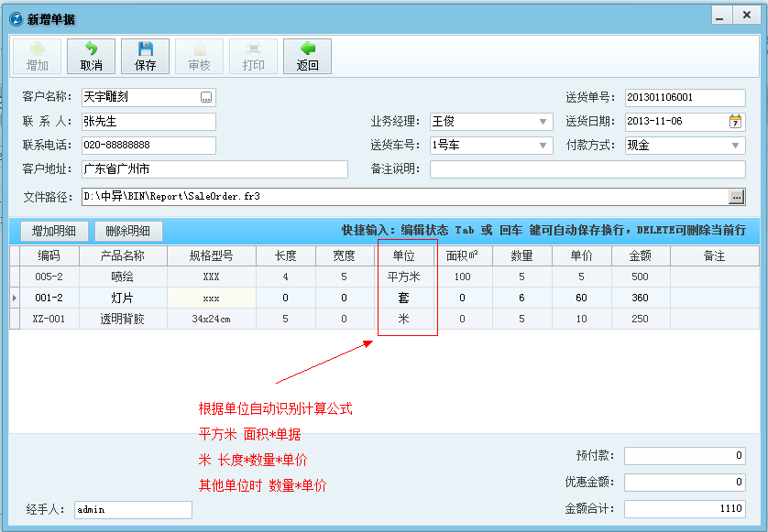Click browse icon beside 文件路径 field
The height and width of the screenshot is (532, 768).
[737, 195]
